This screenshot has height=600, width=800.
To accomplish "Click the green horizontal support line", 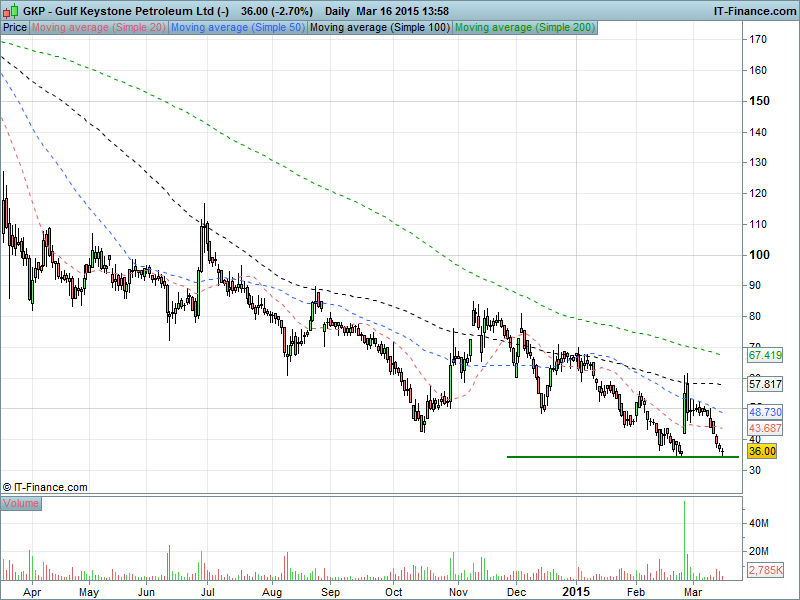I will point(600,457).
